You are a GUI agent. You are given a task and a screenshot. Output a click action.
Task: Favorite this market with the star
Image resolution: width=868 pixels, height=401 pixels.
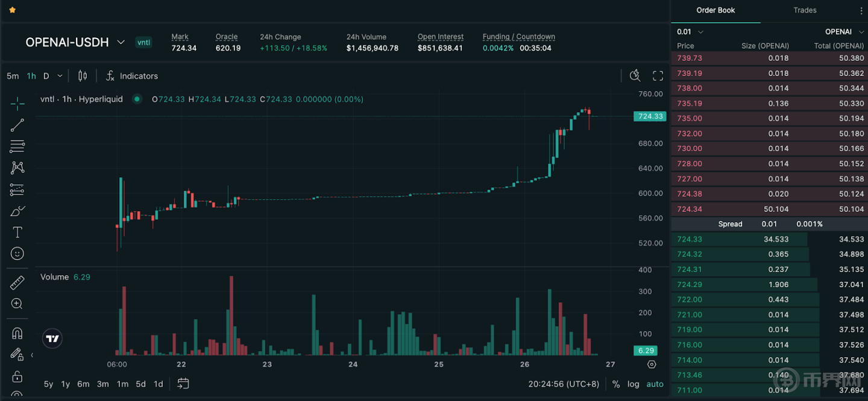13,10
